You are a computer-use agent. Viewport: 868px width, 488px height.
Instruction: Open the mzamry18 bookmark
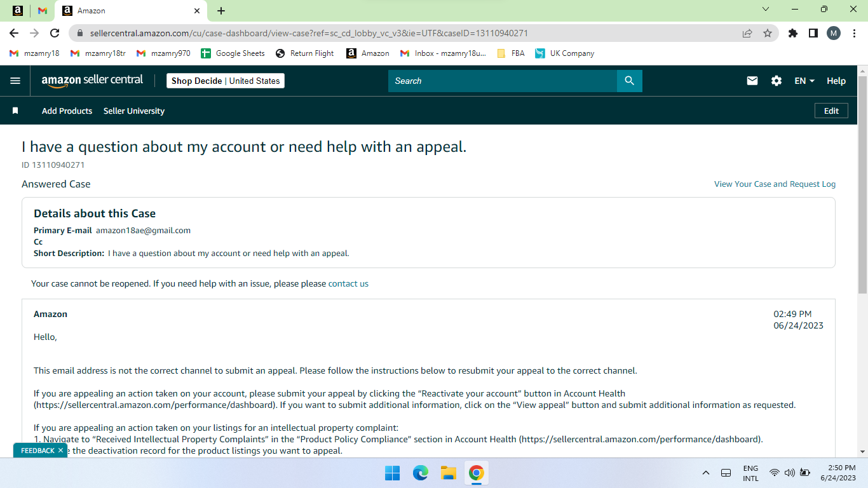click(34, 53)
